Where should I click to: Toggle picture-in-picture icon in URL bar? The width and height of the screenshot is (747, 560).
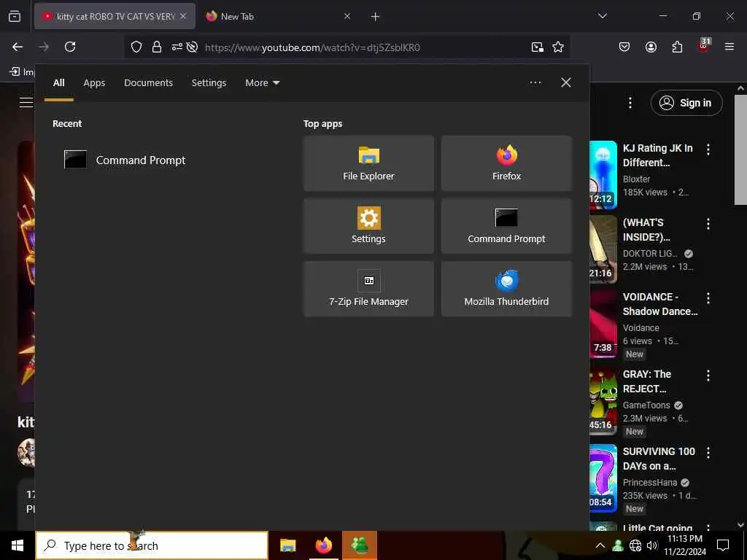[538, 47]
